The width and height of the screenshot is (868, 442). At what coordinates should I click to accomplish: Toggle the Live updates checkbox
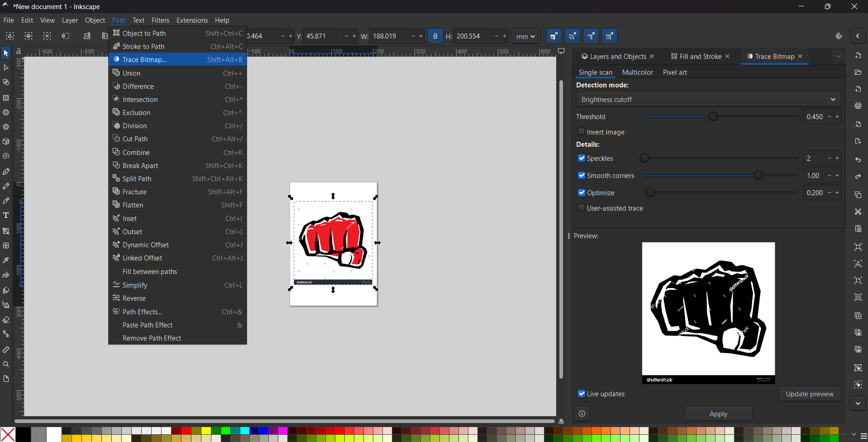582,394
